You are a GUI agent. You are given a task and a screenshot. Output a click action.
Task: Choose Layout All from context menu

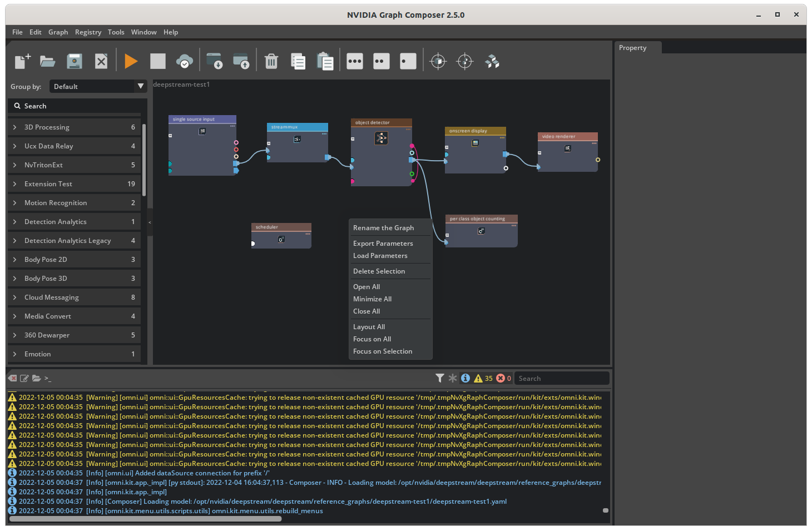[390, 327]
